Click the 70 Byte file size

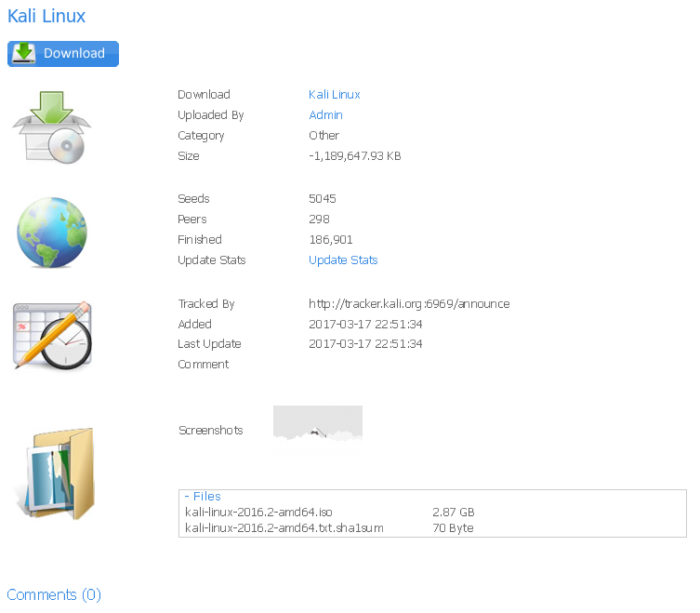[x=453, y=528]
